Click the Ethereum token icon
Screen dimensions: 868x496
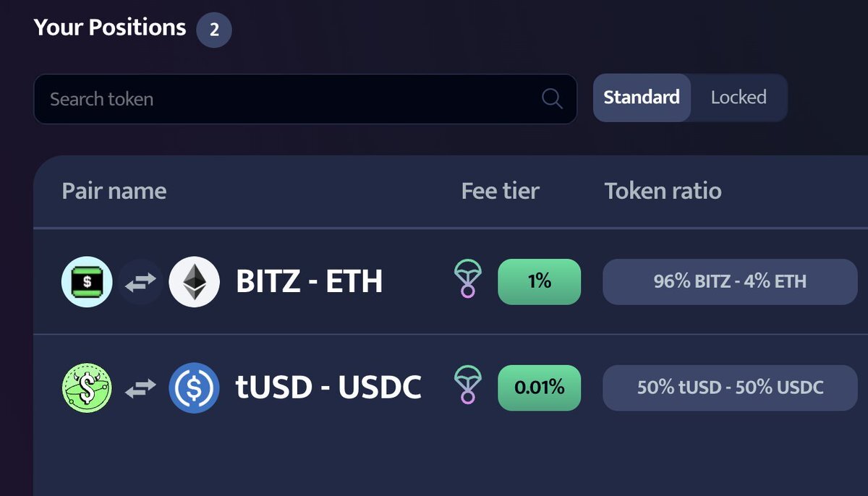point(194,281)
